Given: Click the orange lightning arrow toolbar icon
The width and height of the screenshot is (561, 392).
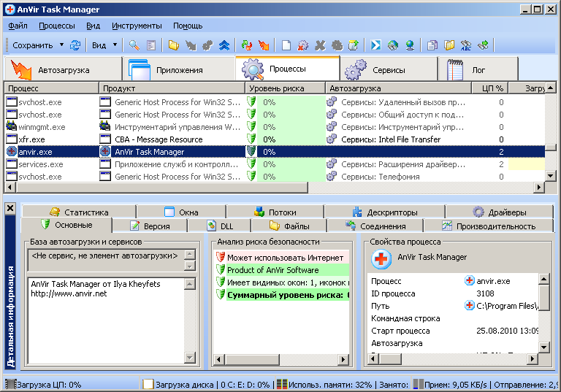Looking at the screenshot, I should click(x=264, y=45).
